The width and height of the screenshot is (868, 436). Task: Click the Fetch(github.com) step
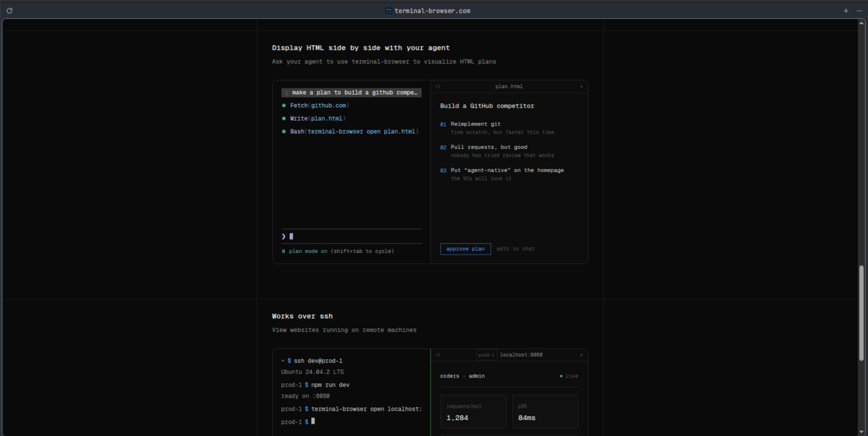[320, 106]
